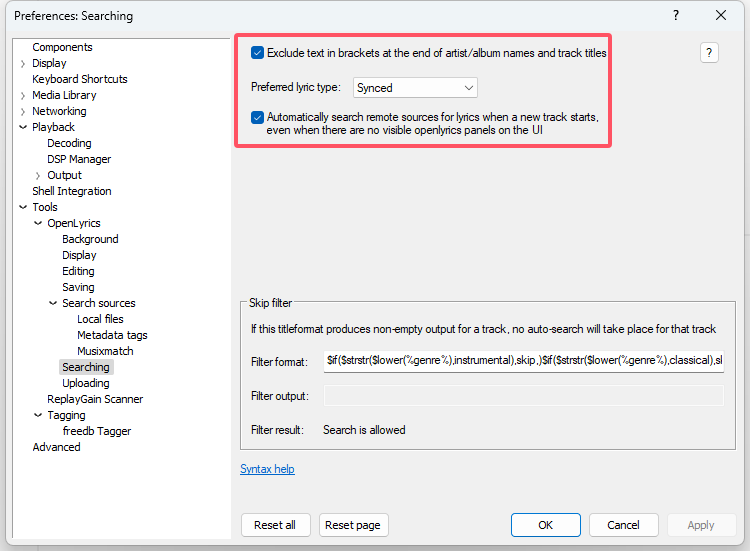Click the title bar help question mark
750x551 pixels.
click(x=675, y=15)
